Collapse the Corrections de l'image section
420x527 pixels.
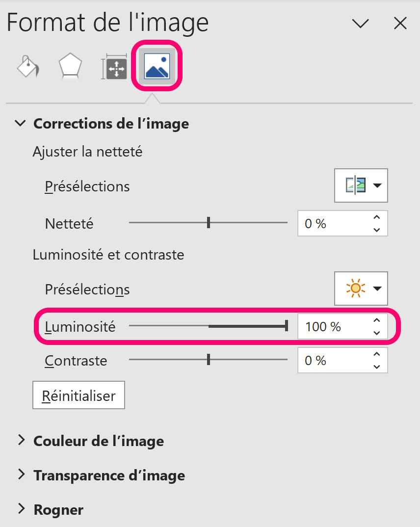tap(20, 123)
